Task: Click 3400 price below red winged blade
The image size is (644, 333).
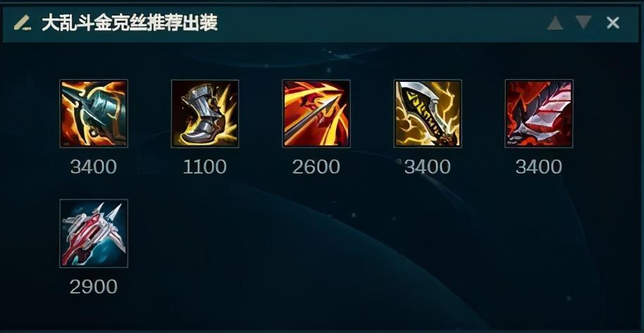Action: [538, 167]
